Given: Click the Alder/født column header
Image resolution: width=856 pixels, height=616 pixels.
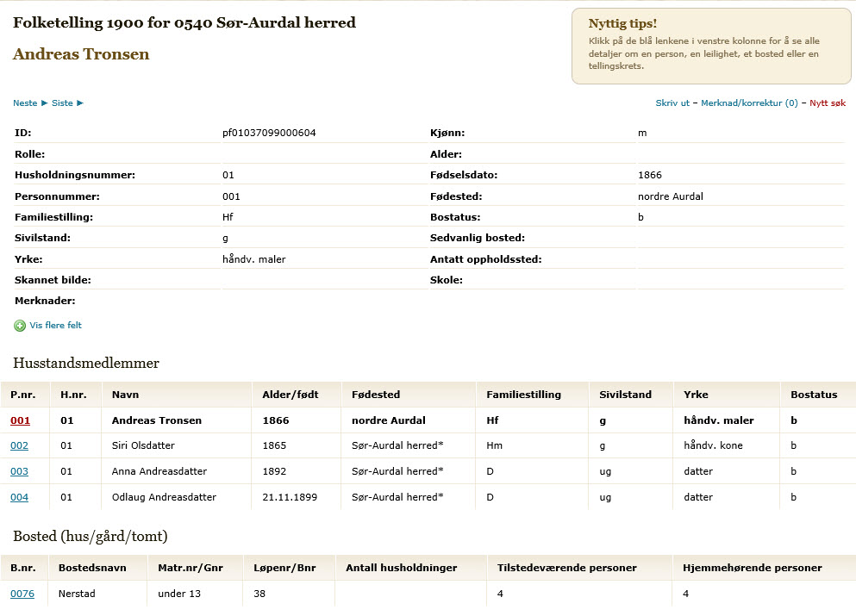Looking at the screenshot, I should pos(291,395).
